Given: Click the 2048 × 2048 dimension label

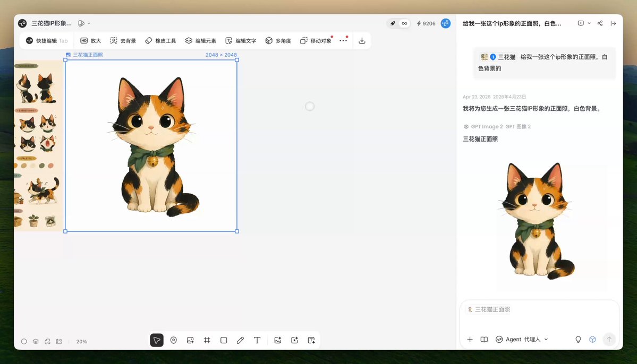Looking at the screenshot, I should [x=221, y=55].
